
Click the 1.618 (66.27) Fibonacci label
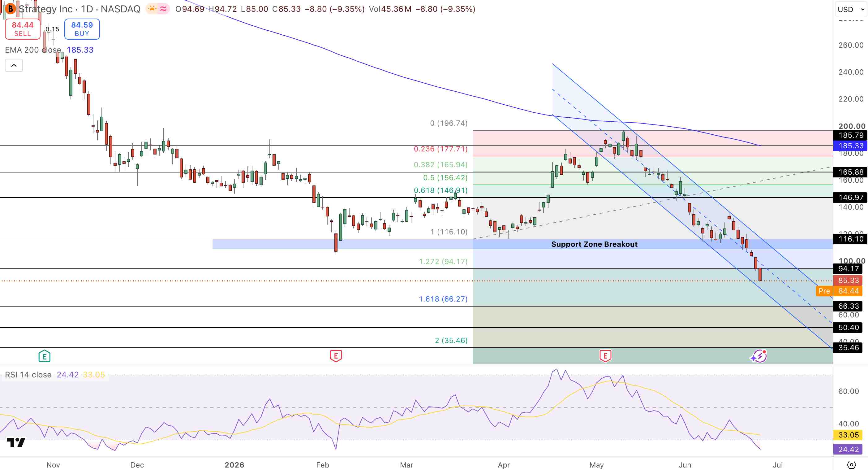coord(443,299)
